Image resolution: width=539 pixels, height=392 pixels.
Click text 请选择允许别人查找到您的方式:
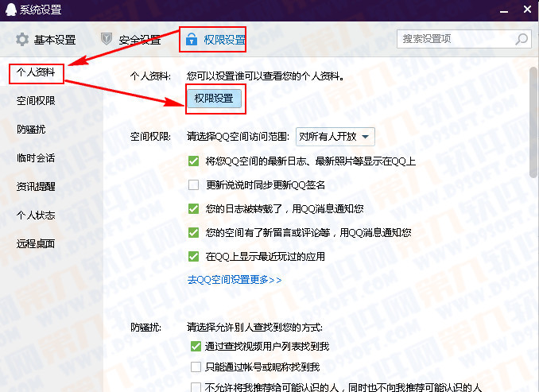click(254, 327)
